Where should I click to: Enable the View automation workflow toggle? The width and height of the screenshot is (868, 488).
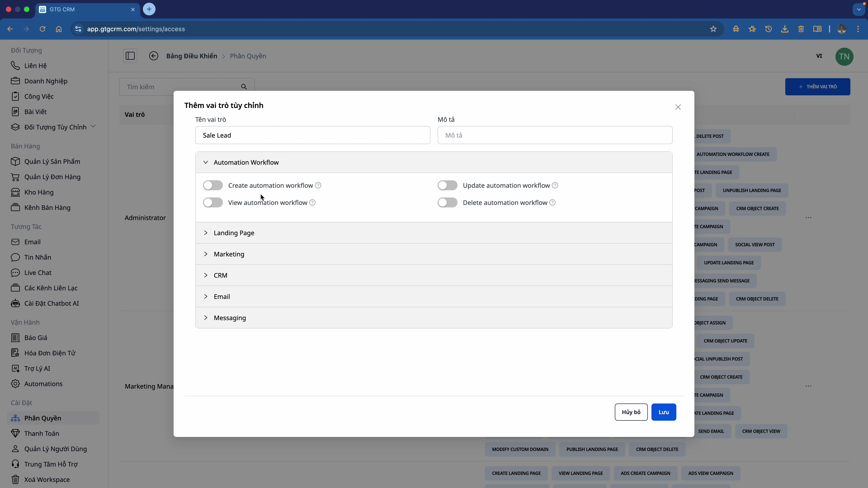tap(212, 202)
